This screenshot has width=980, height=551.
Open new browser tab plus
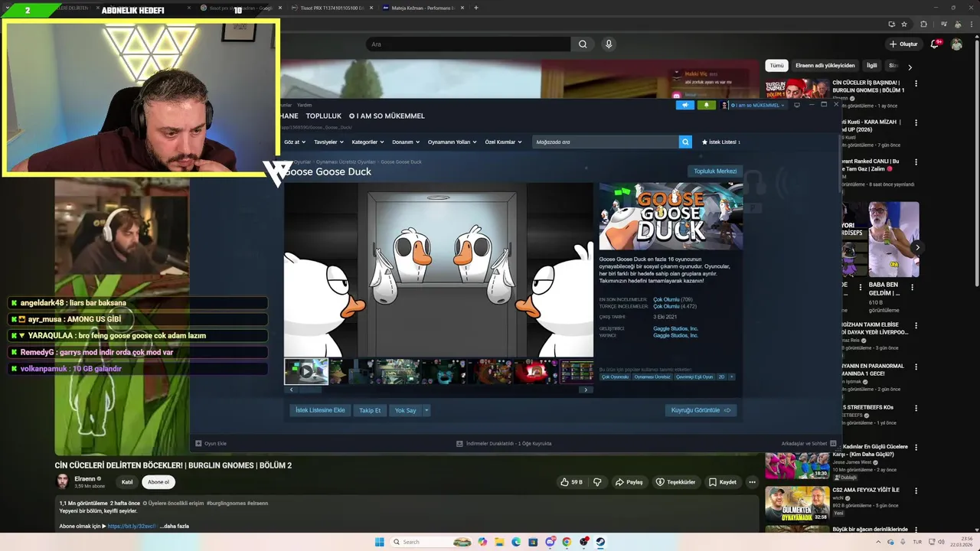click(476, 8)
